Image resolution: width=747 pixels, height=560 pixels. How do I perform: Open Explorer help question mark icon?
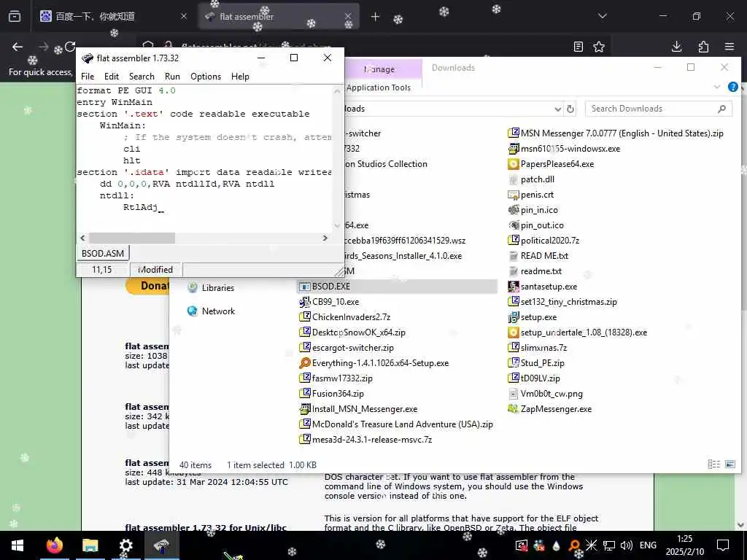[732, 87]
